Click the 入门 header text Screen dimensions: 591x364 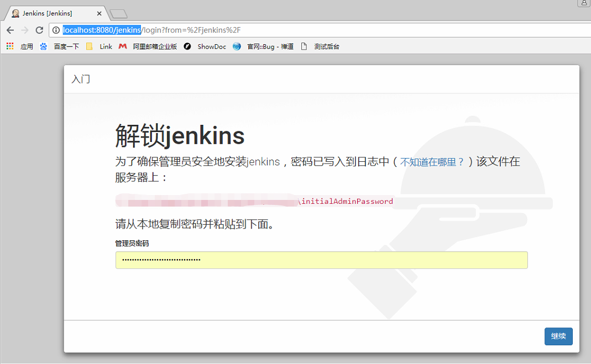pos(81,79)
